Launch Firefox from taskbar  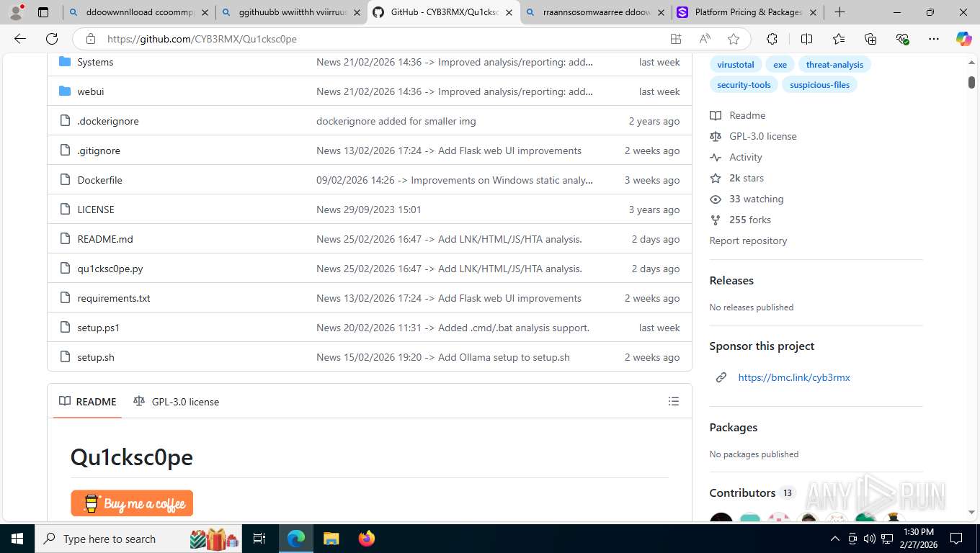(366, 539)
